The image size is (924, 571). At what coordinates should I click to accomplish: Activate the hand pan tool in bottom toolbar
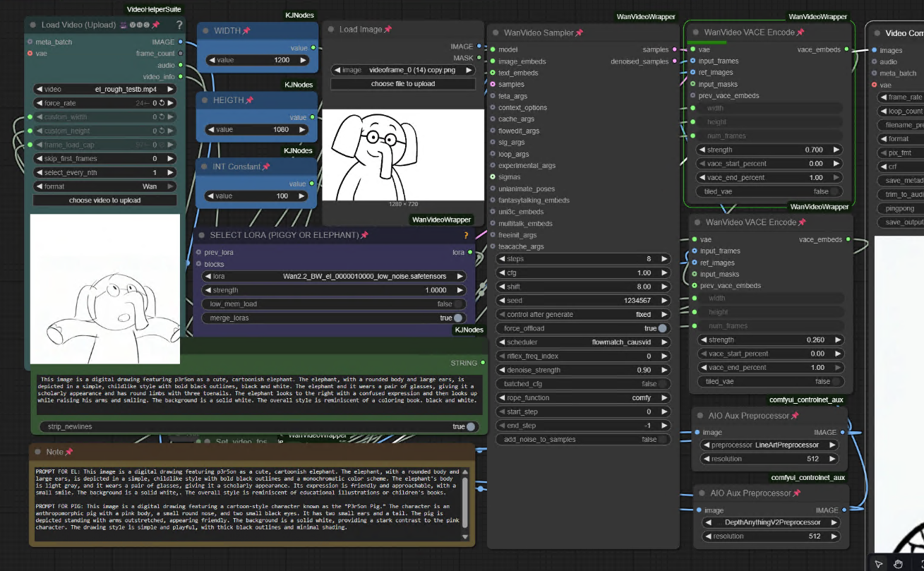tap(898, 563)
